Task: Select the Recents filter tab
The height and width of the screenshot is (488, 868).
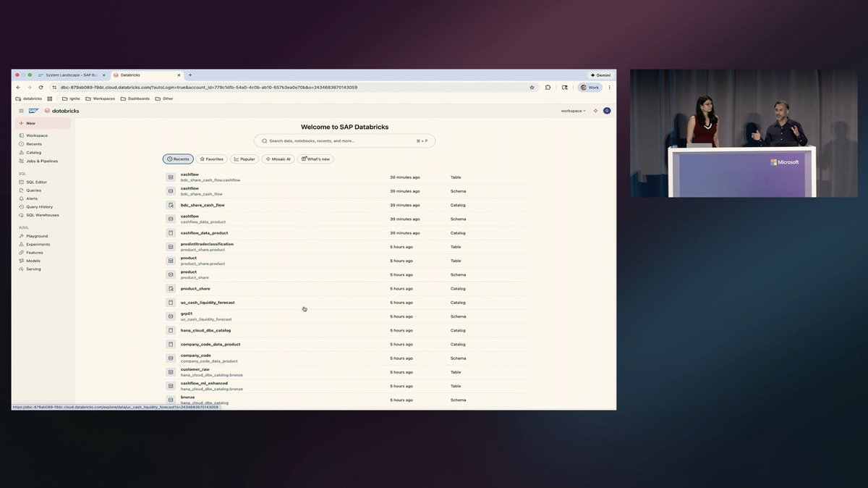Action: [x=178, y=159]
